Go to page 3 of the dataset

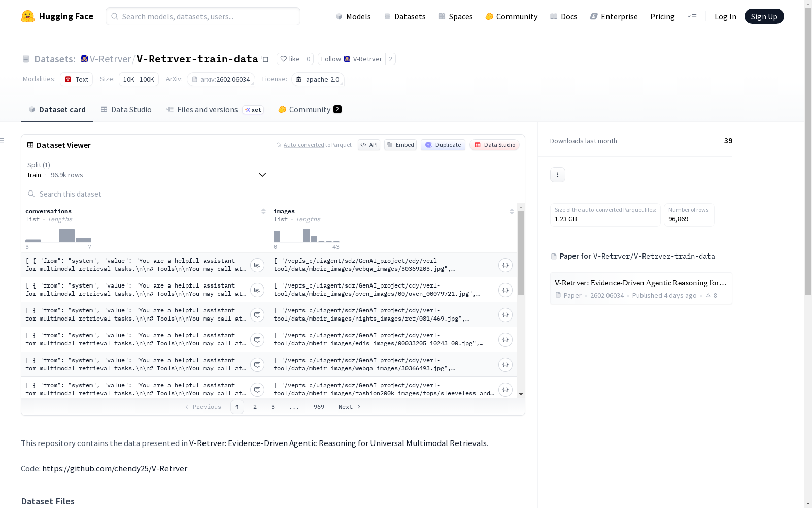[x=273, y=407]
